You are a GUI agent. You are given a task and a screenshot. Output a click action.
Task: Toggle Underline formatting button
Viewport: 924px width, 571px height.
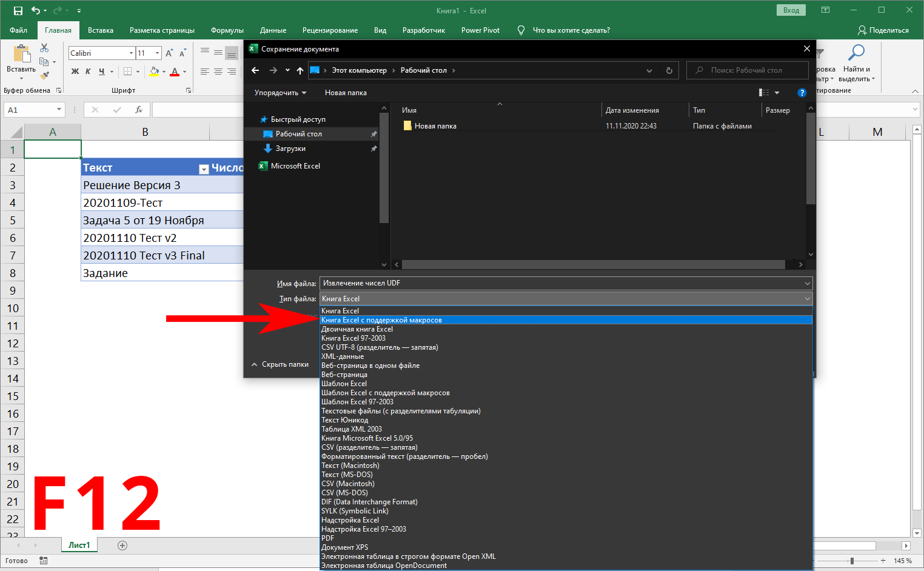pos(102,72)
